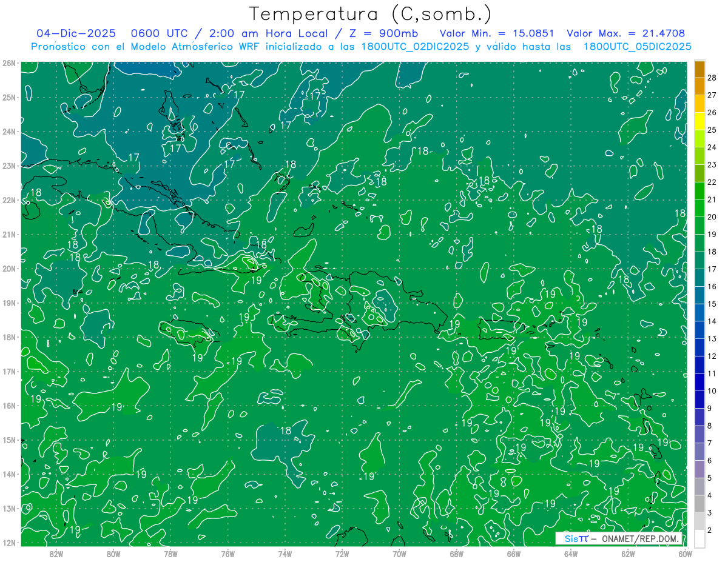Click the 18N latitude axis label

coord(9,337)
